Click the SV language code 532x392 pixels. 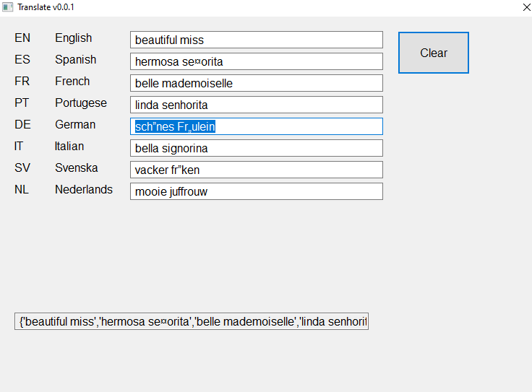tap(22, 168)
